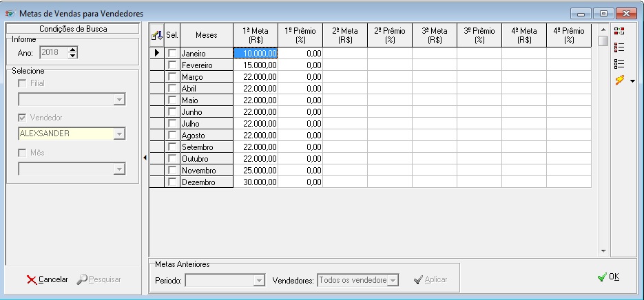644x300 pixels.
Task: Check the Janeiro row checkbox
Action: [172, 54]
